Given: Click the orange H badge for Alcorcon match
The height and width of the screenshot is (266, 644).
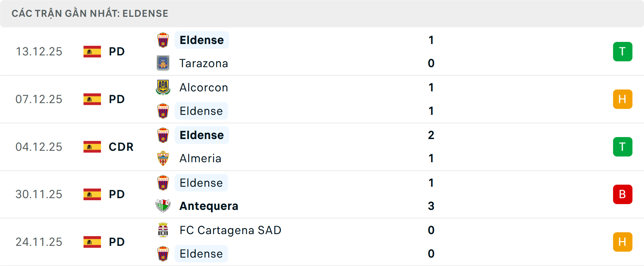Looking at the screenshot, I should (623, 99).
